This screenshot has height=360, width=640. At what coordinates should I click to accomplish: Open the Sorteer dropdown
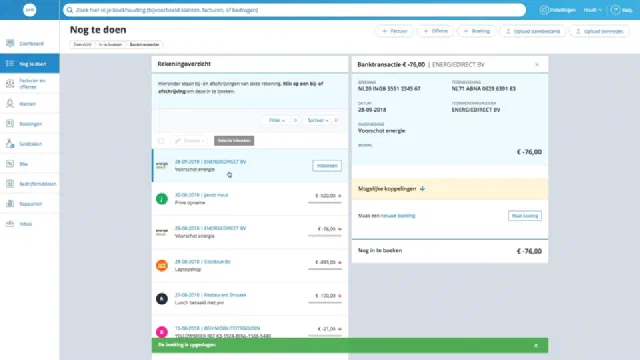318,120
